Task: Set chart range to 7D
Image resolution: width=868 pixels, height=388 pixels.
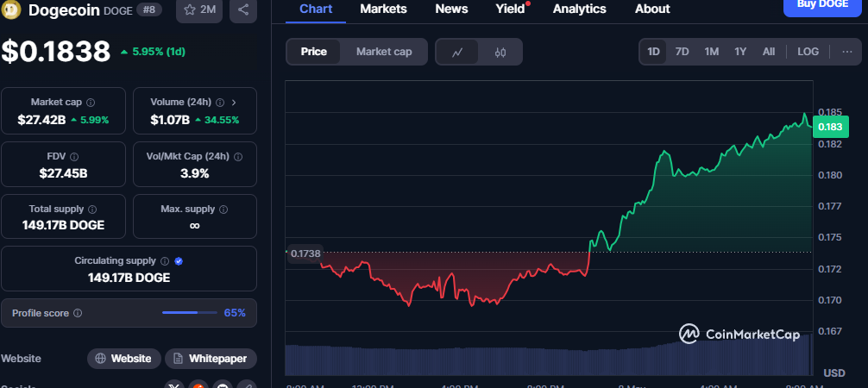Action: [682, 52]
